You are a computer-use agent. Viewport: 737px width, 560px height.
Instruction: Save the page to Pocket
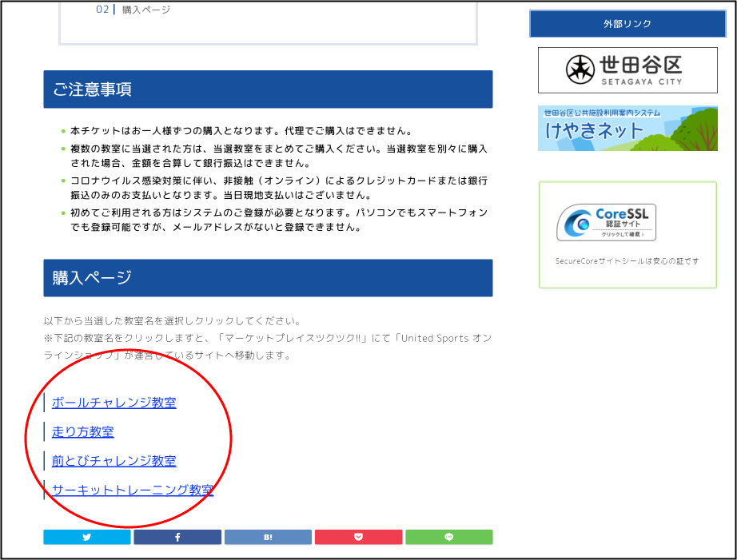coord(359,537)
